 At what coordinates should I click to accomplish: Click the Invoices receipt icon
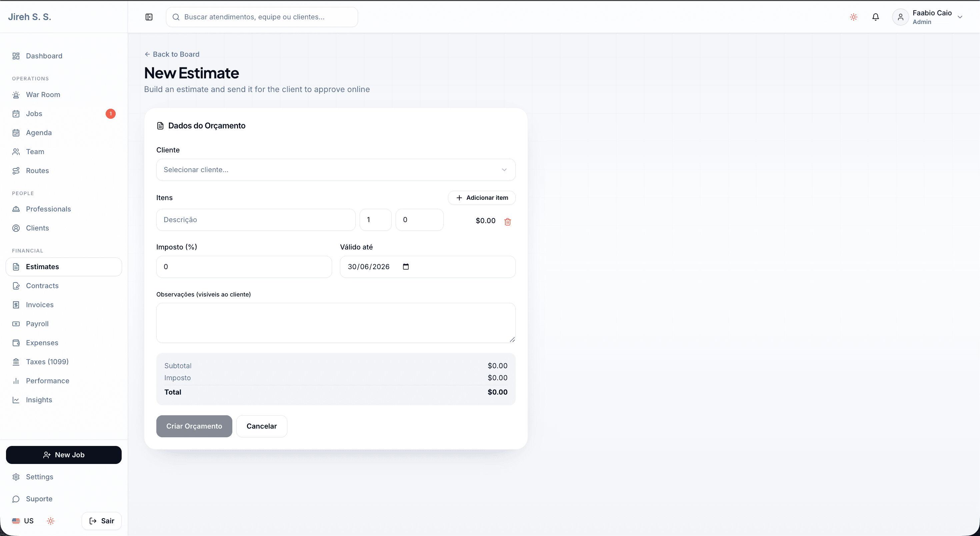(16, 305)
